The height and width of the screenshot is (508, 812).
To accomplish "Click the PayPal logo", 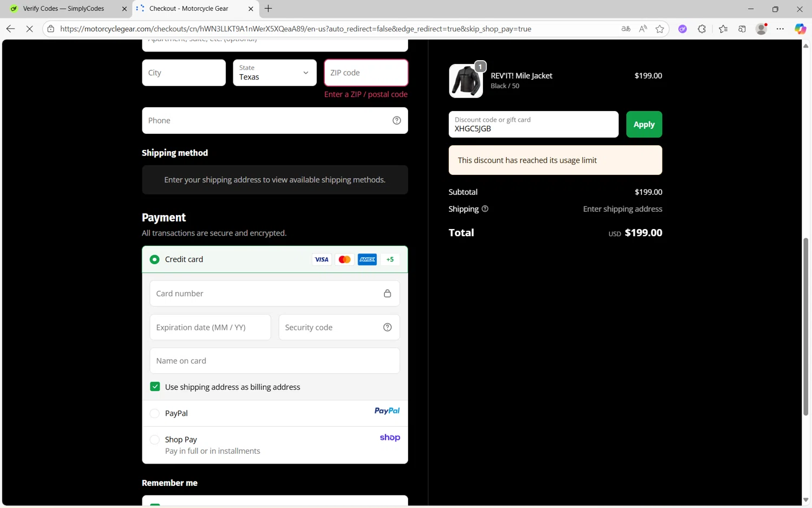I will point(387,411).
